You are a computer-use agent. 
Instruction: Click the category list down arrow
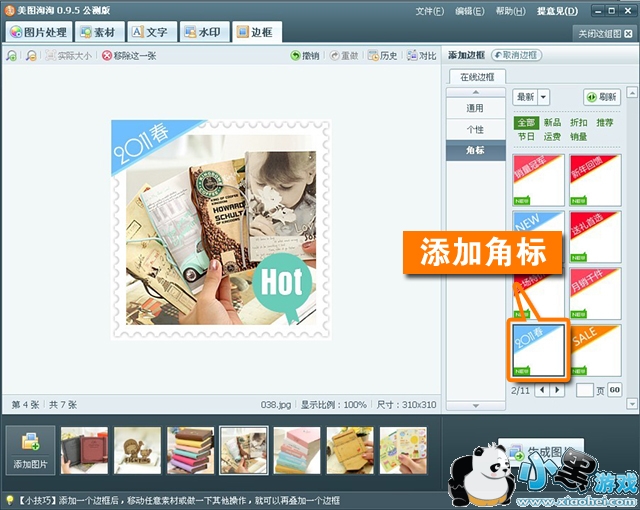click(476, 406)
